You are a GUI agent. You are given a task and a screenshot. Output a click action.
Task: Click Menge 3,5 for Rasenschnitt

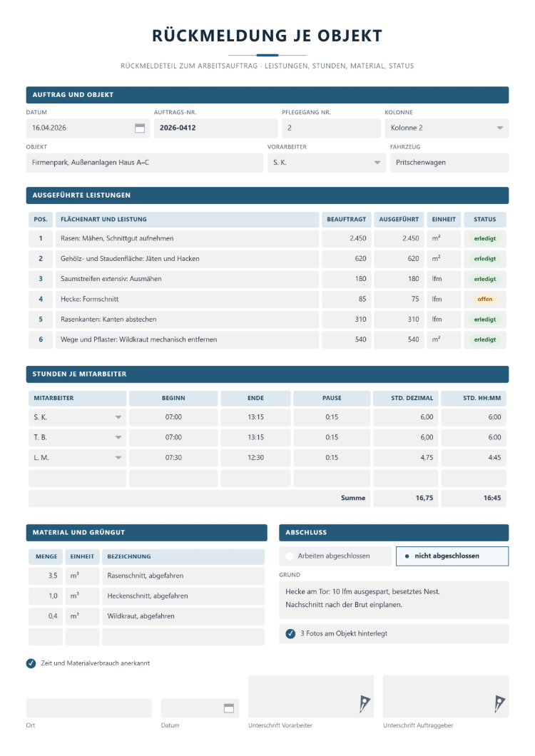46,576
